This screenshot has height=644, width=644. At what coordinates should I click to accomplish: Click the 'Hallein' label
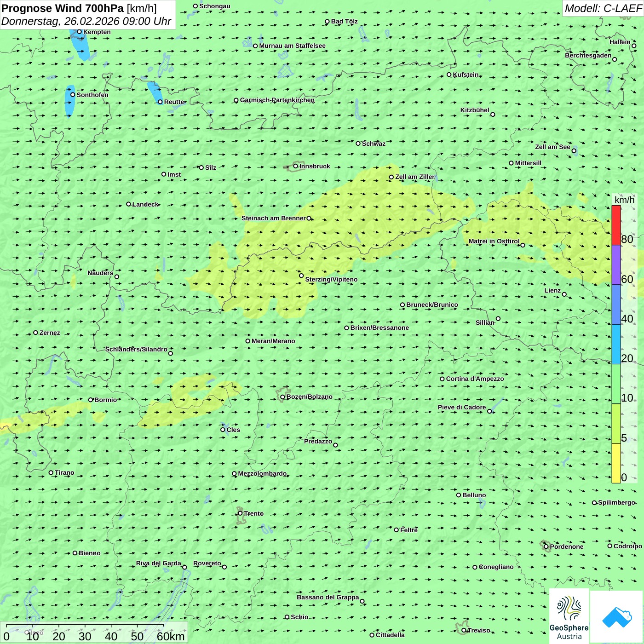(620, 42)
